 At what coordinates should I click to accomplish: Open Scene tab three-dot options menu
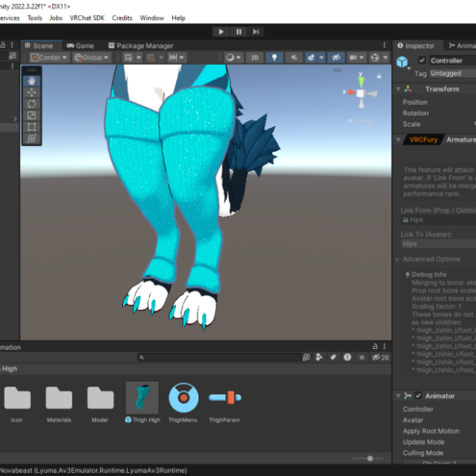tap(384, 45)
